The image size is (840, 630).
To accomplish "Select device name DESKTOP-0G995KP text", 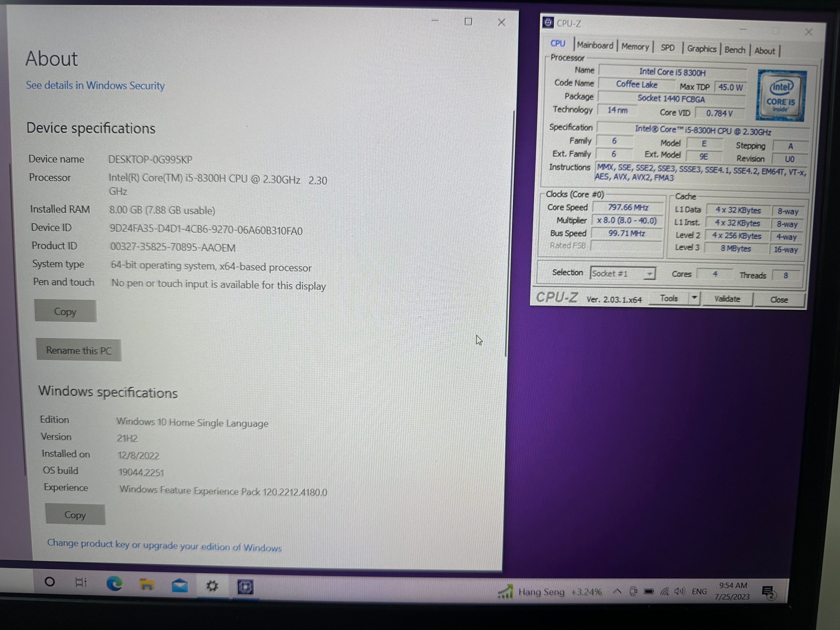I will tap(150, 159).
